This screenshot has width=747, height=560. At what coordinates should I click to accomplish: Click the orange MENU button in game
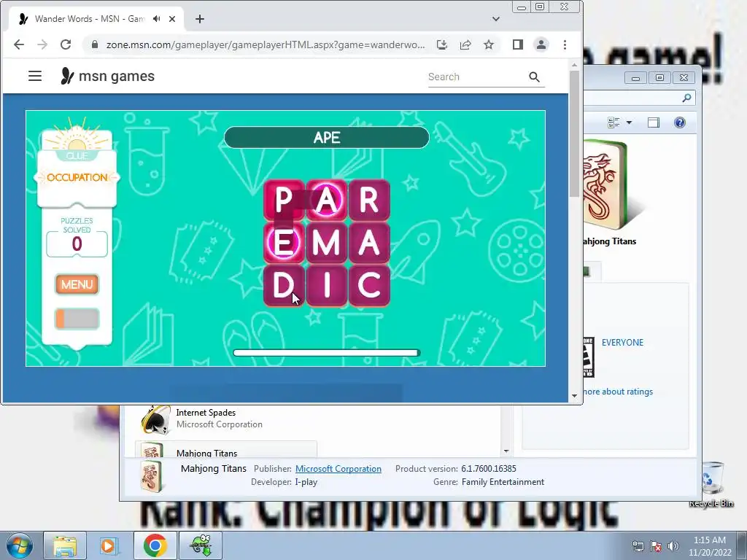coord(77,284)
